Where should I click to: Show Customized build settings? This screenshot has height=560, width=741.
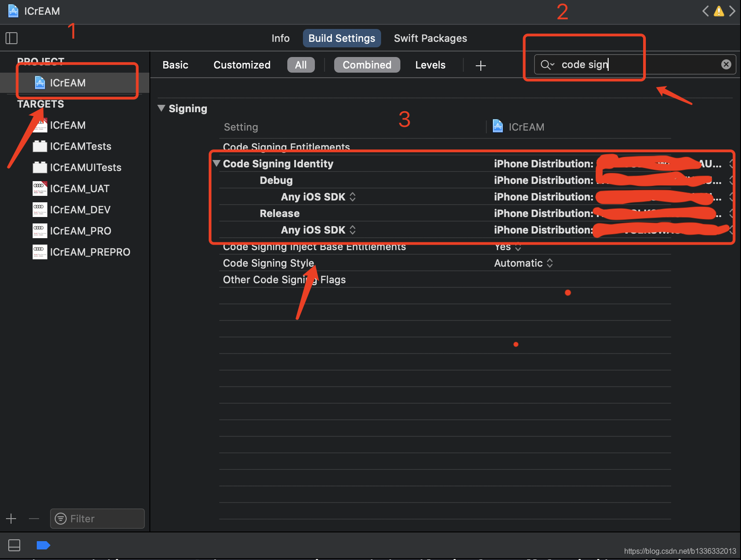(242, 65)
